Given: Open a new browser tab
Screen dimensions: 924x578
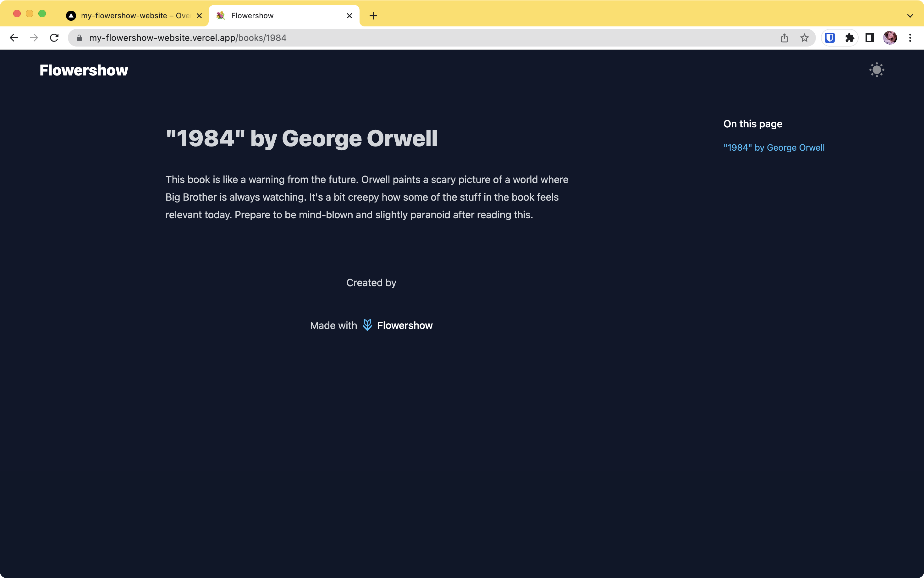Looking at the screenshot, I should pos(373,16).
